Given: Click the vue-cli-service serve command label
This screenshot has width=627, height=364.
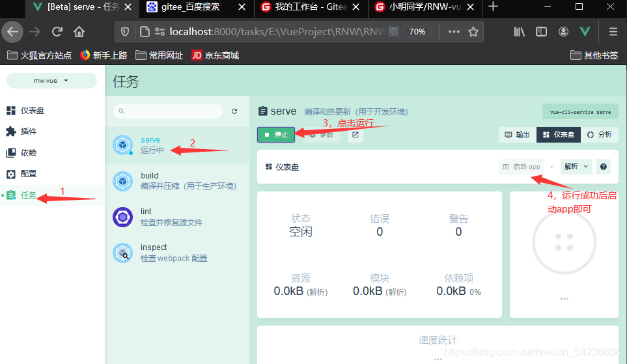Looking at the screenshot, I should point(580,112).
